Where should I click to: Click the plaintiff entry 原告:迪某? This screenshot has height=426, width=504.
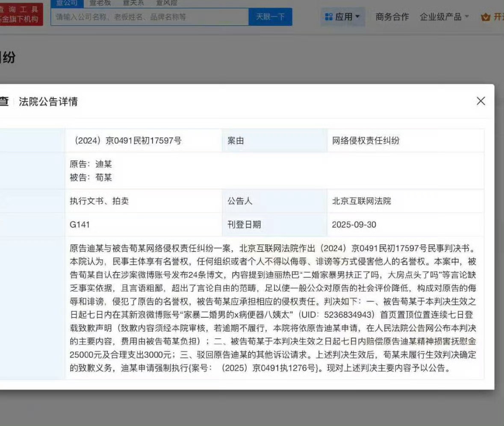pos(91,164)
